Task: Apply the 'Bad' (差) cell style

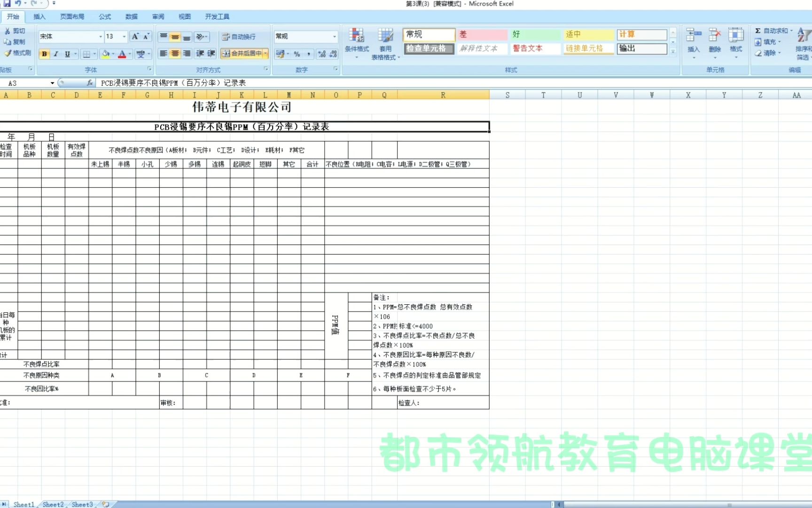Action: [482, 34]
